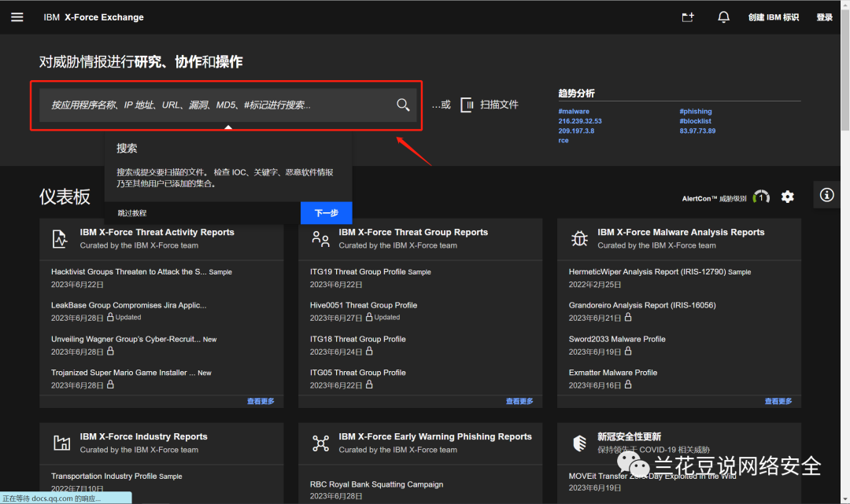
Task: Open the hamburger navigation menu
Action: click(x=17, y=17)
